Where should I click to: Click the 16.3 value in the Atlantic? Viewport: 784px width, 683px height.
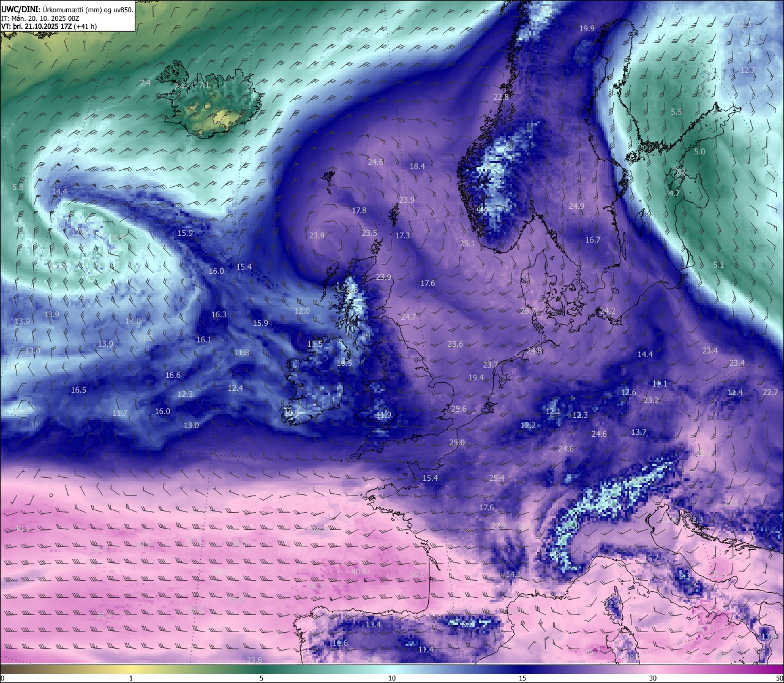[x=219, y=314]
